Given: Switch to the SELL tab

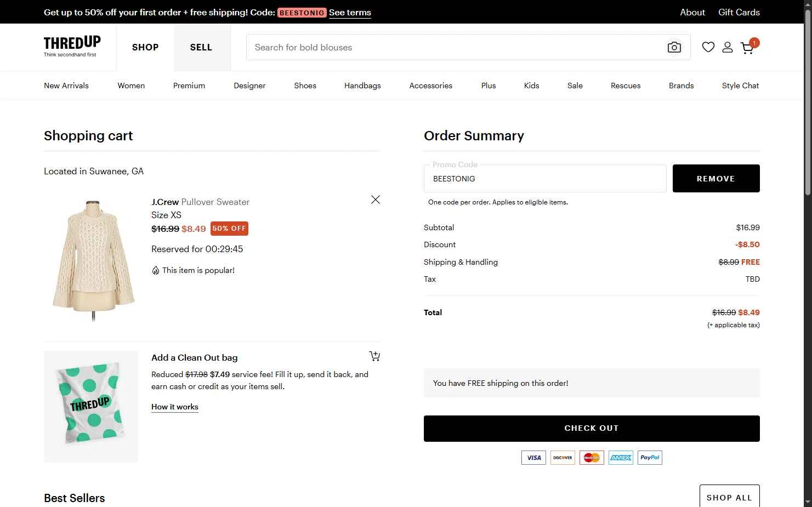Looking at the screenshot, I should pos(201,47).
